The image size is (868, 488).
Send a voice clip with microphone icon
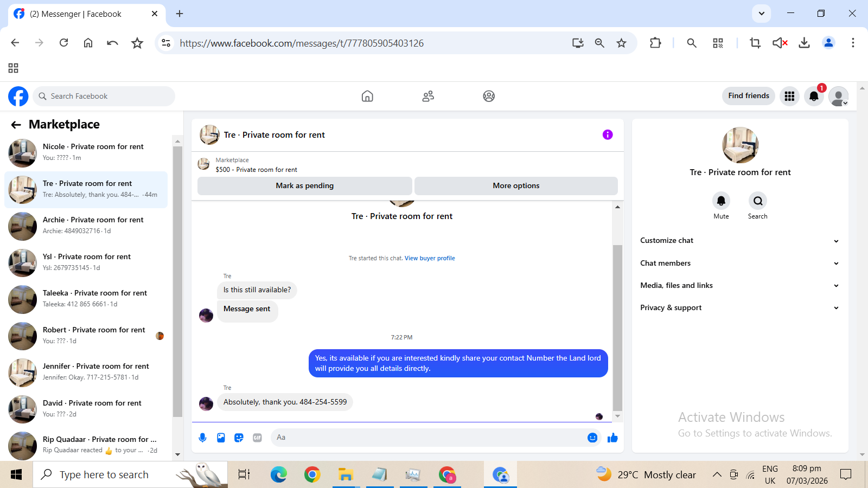tap(202, 438)
